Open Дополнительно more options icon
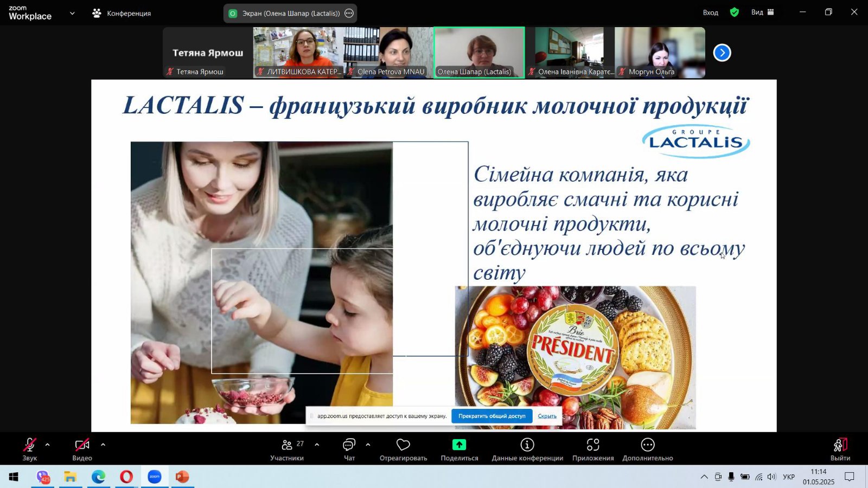Viewport: 868px width, 488px height. (x=648, y=445)
